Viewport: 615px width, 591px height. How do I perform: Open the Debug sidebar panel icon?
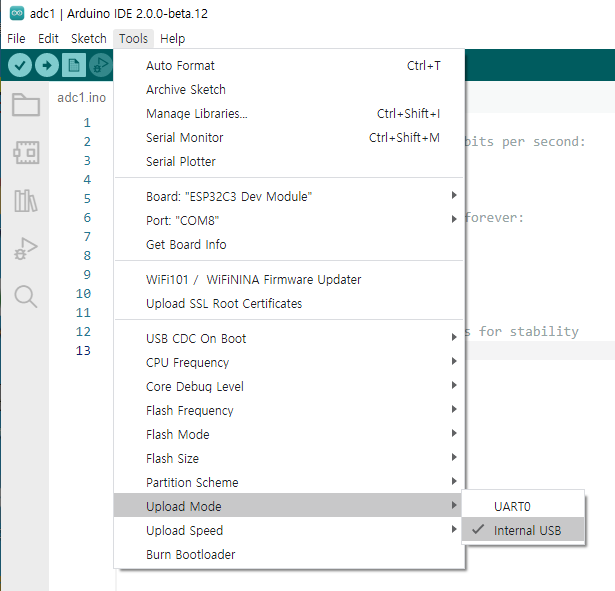(x=26, y=248)
